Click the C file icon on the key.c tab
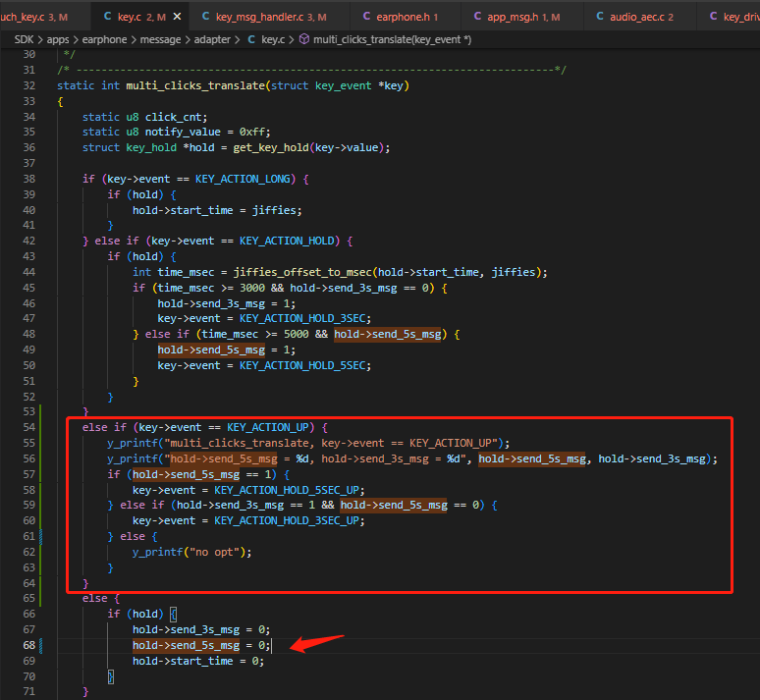This screenshot has width=760, height=700. pos(108,17)
